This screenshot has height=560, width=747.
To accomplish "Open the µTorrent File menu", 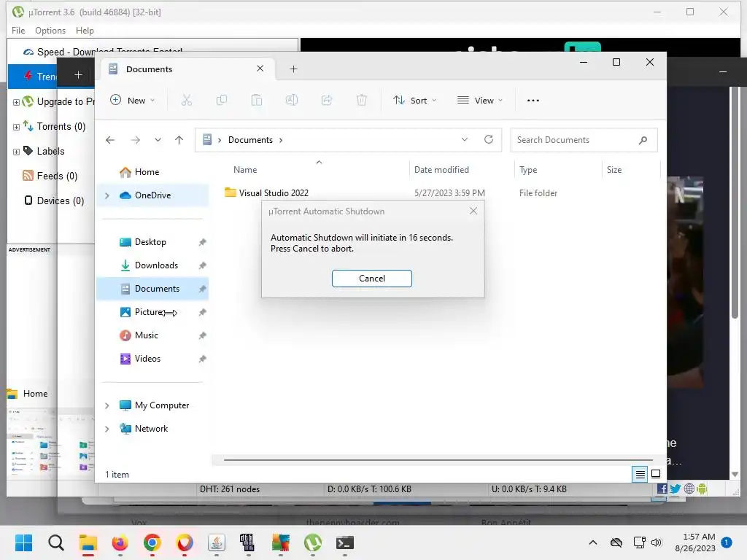I will [18, 31].
